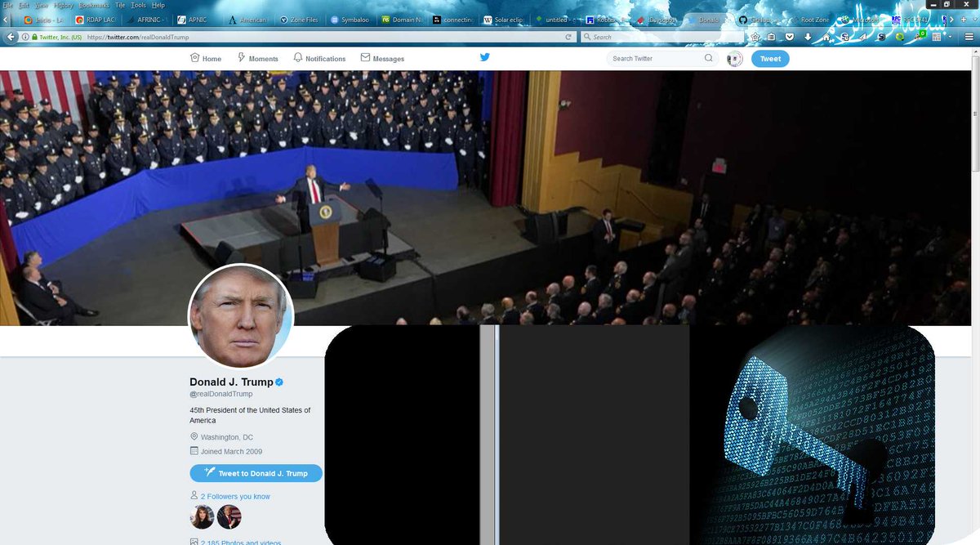
Task: Open the Tools menu
Action: (139, 5)
